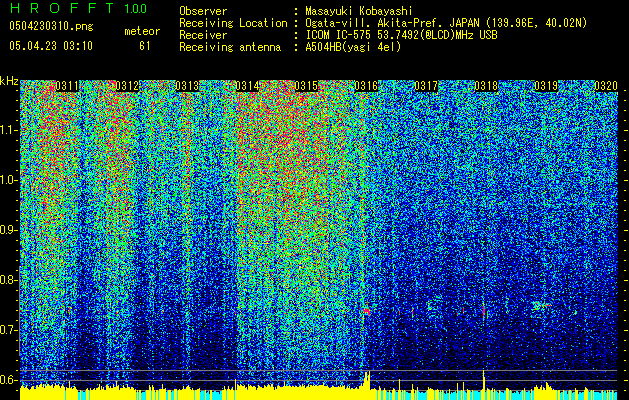Image resolution: width=629 pixels, height=400 pixels.
Task: Click the ICOM IC-575 53.7492 MHz USB text
Action: (x=401, y=35)
